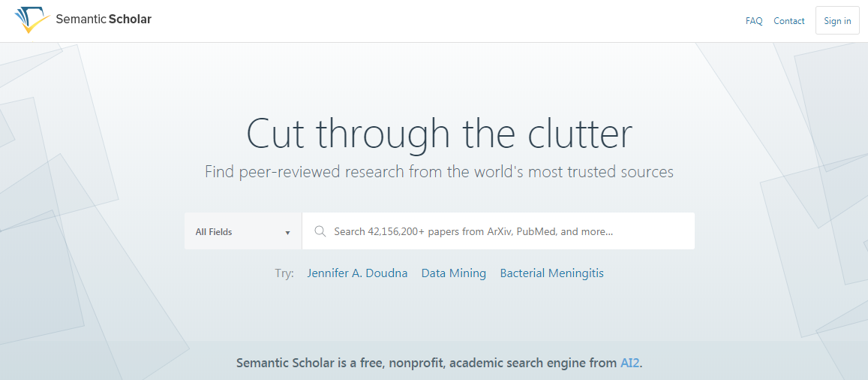The height and width of the screenshot is (380, 868).
Task: Try the Jennifer A. Doudna suggestion
Action: (357, 273)
